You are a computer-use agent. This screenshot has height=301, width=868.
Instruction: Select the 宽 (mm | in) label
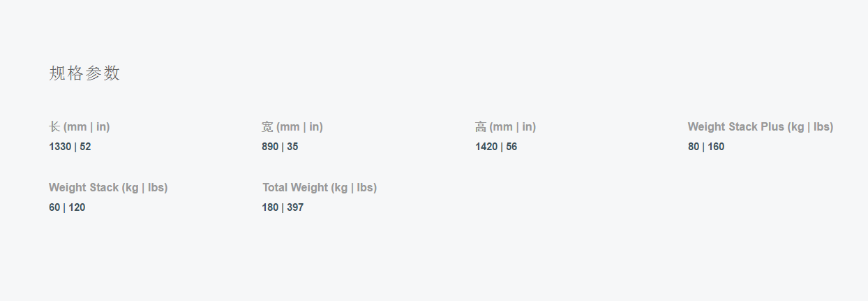pyautogui.click(x=292, y=126)
